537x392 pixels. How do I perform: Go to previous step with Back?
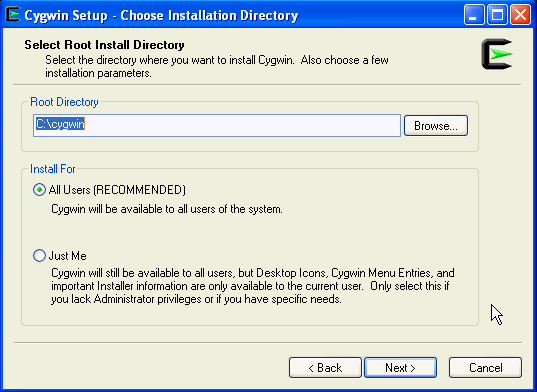(325, 368)
